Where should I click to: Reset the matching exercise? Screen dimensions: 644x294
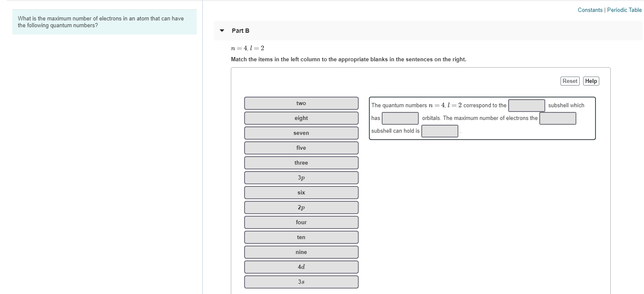[570, 81]
